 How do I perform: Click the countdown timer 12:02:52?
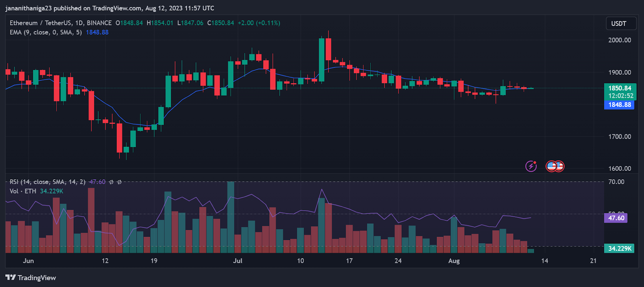click(x=621, y=96)
